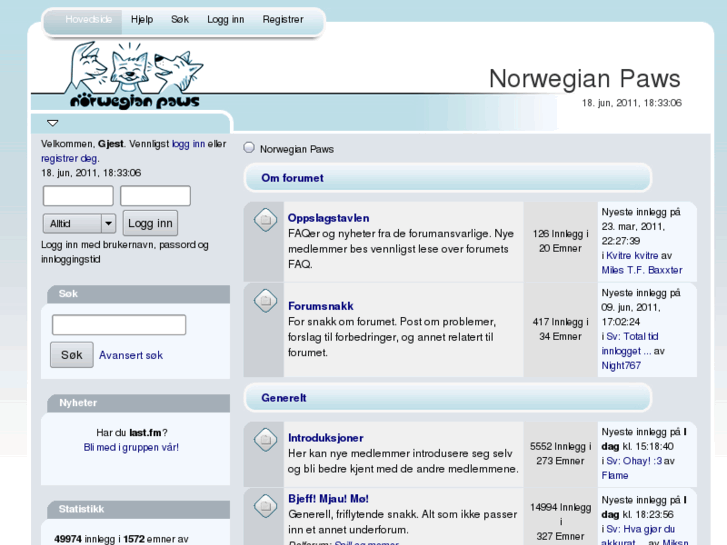Click the Logg inn button
This screenshot has width=727, height=545.
(150, 223)
